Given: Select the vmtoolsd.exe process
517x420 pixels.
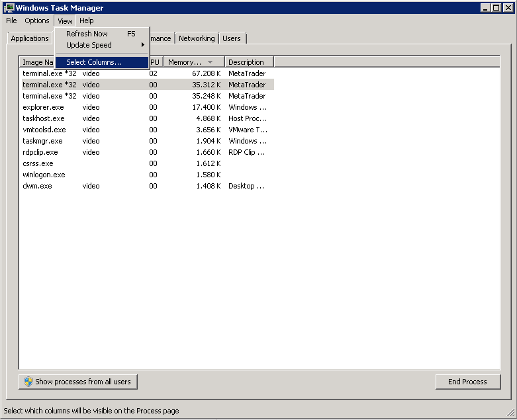Looking at the screenshot, I should 148,130.
